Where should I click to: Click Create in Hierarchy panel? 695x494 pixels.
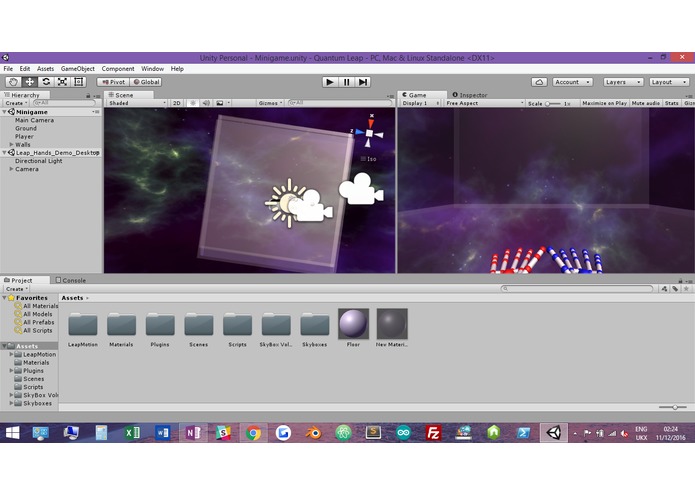click(x=16, y=103)
